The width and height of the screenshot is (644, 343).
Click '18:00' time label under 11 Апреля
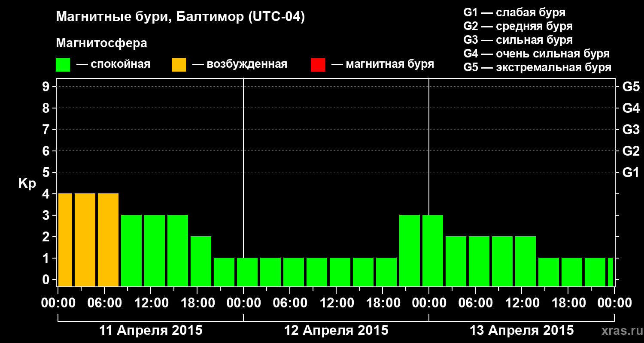click(x=197, y=303)
